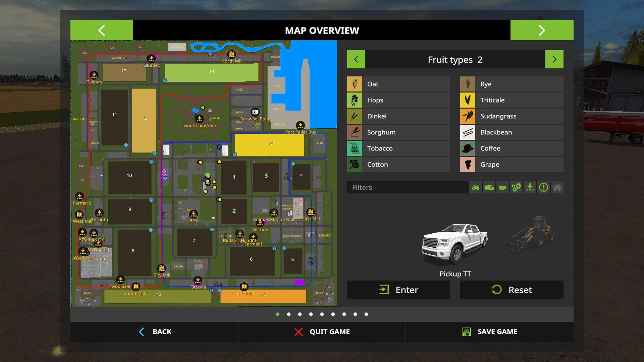
Task: Click the BGA sell point marker
Action: (x=194, y=214)
